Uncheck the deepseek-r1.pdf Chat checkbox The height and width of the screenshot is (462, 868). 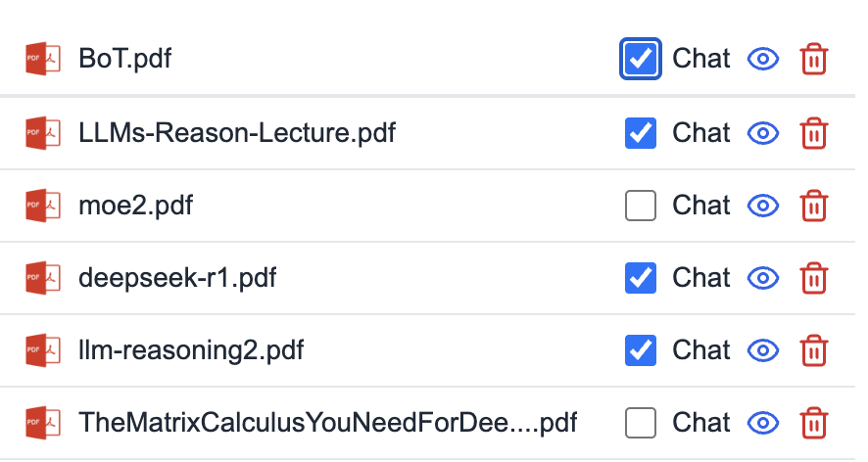coord(641,278)
